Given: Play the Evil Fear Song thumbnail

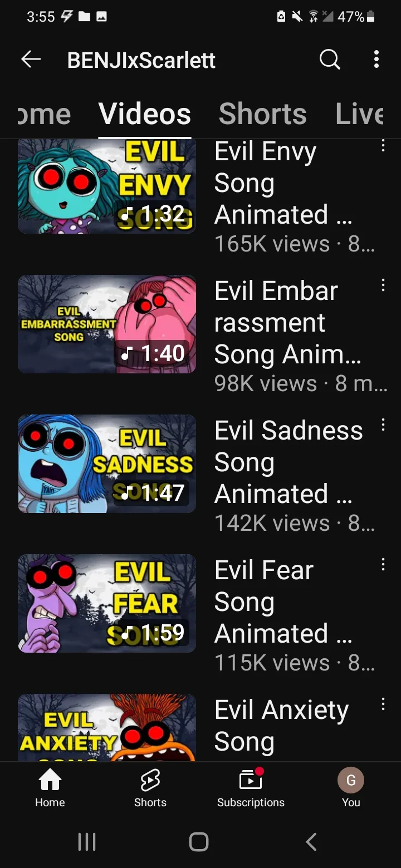Looking at the screenshot, I should pyautogui.click(x=107, y=603).
